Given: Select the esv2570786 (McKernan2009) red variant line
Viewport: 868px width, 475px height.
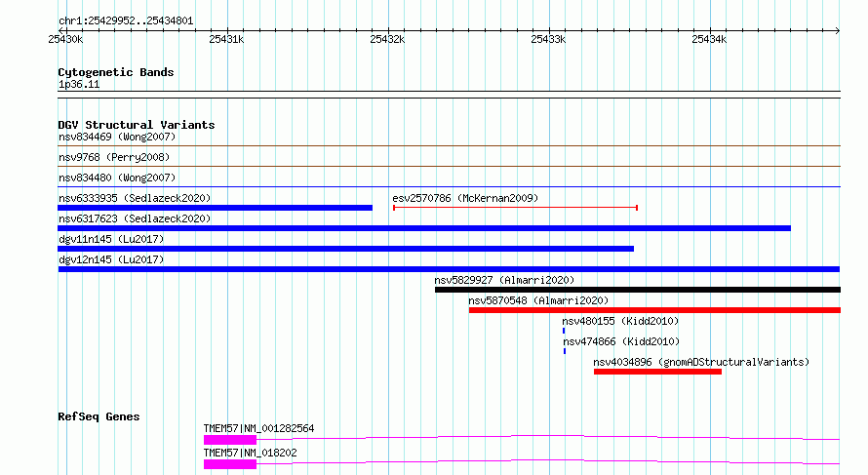Looking at the screenshot, I should tap(515, 208).
